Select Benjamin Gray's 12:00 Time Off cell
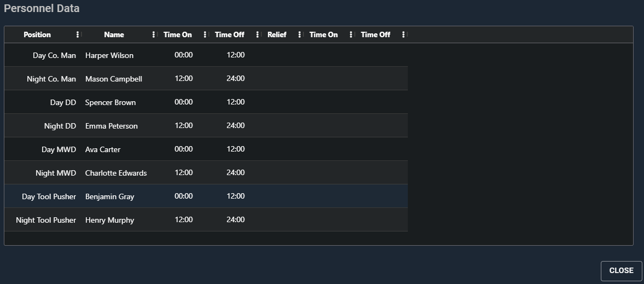644x284 pixels. coord(236,196)
